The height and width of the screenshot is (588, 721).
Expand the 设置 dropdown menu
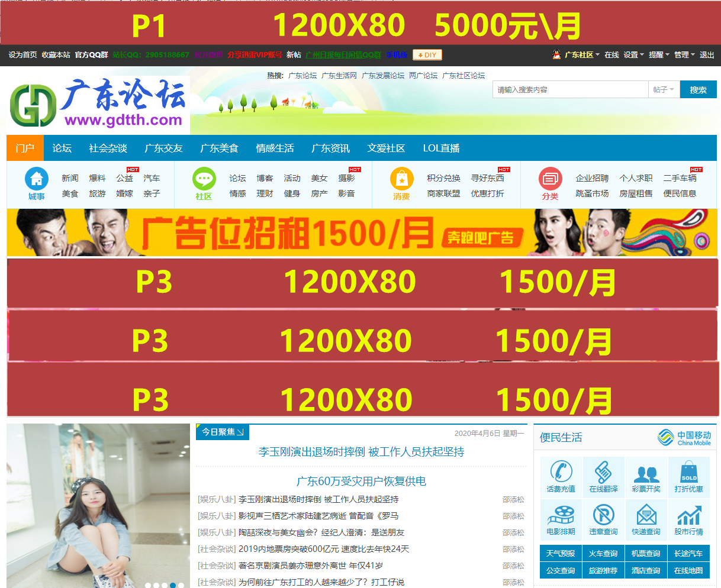633,55
